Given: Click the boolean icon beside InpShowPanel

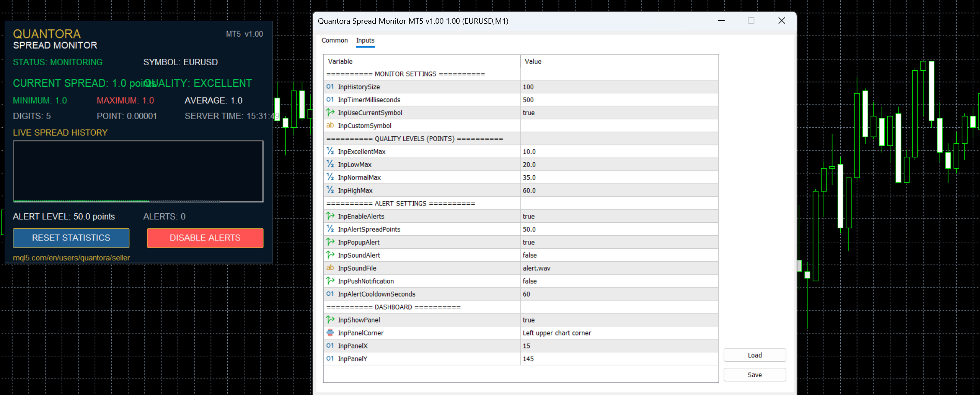Looking at the screenshot, I should [330, 320].
